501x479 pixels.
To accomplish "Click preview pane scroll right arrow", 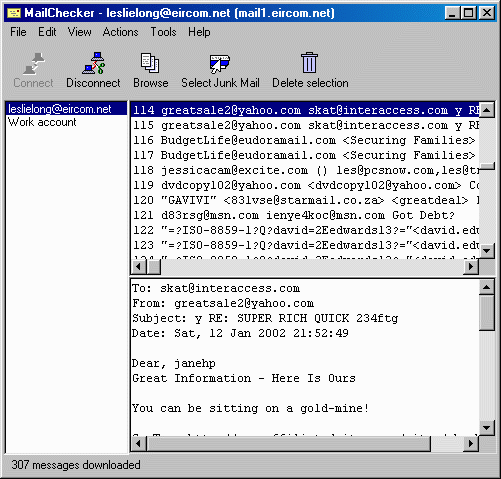I will coord(471,443).
